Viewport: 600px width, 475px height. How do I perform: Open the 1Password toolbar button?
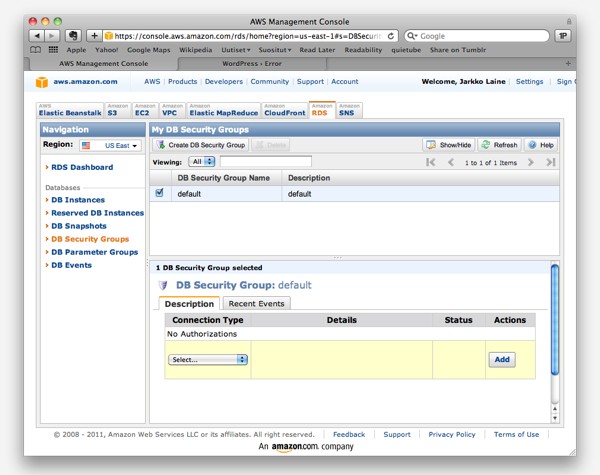click(563, 36)
